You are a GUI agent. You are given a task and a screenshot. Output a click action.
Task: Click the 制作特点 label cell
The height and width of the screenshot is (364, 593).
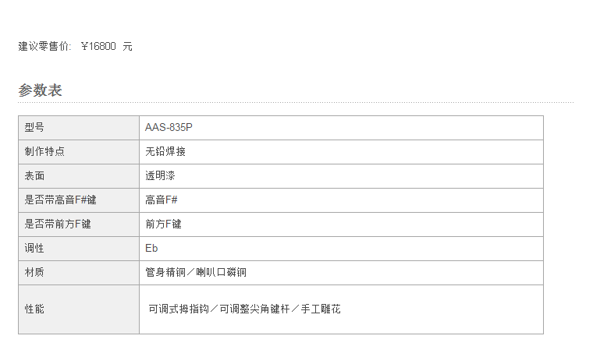[79, 152]
